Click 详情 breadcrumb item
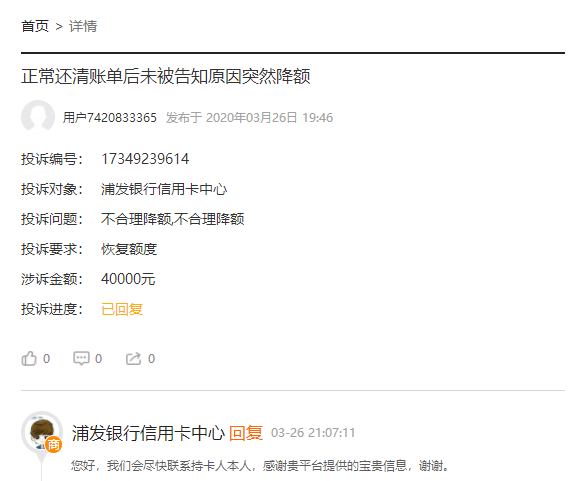The height and width of the screenshot is (481, 585). pyautogui.click(x=83, y=26)
